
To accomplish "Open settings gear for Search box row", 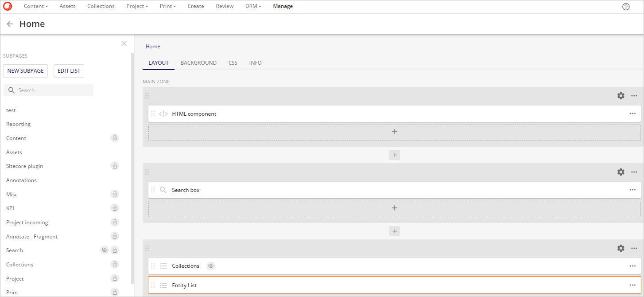I will [621, 172].
